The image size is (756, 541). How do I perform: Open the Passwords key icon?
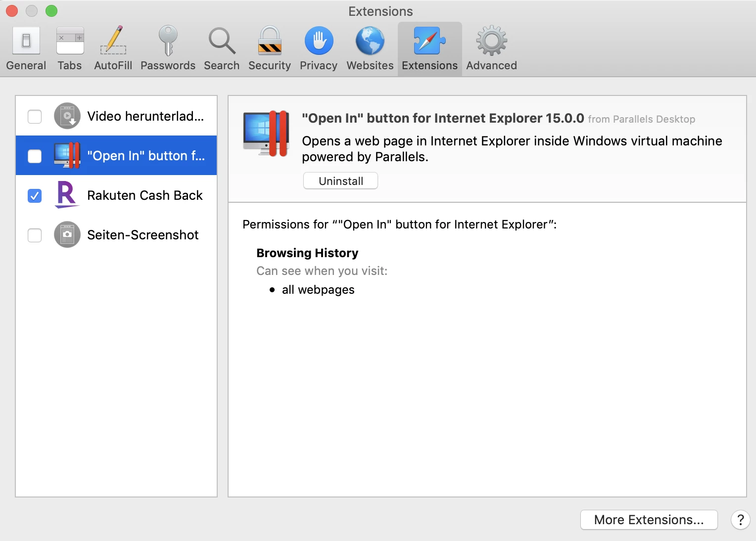pos(168,41)
